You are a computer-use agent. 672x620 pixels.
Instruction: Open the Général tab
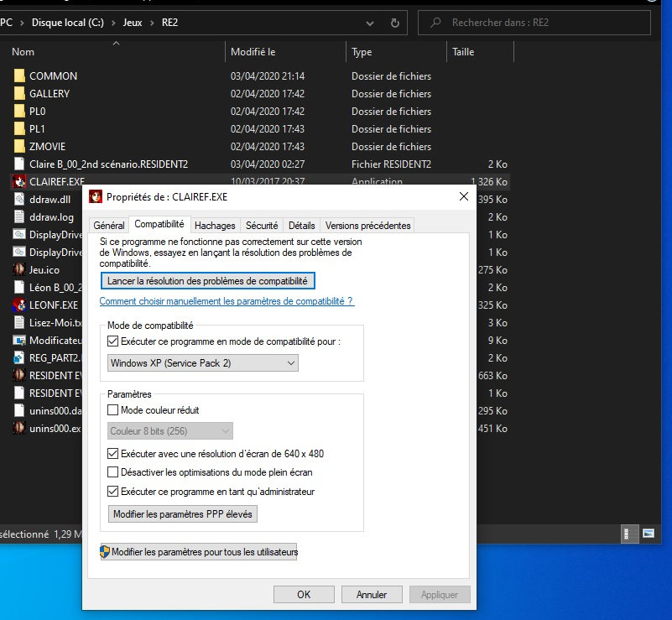[109, 226]
